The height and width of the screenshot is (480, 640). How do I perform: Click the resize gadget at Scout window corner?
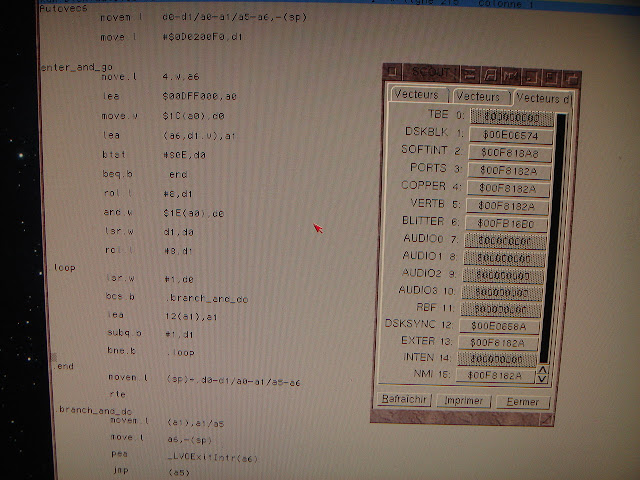tap(547, 420)
